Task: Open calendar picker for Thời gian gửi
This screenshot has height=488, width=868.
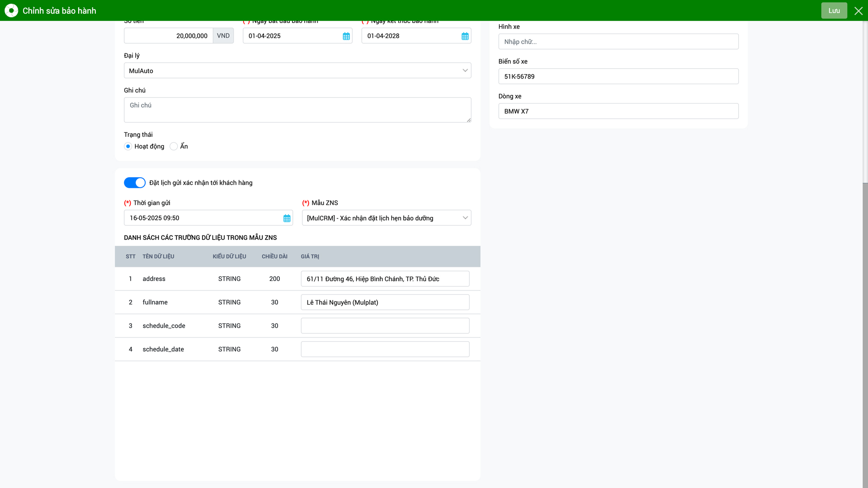Action: click(x=287, y=218)
